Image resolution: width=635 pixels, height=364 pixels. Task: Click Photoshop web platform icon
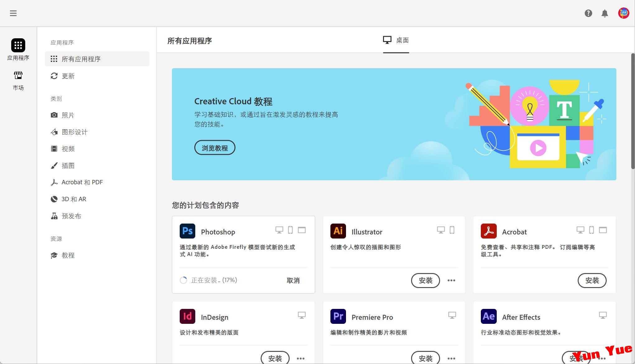302,230
